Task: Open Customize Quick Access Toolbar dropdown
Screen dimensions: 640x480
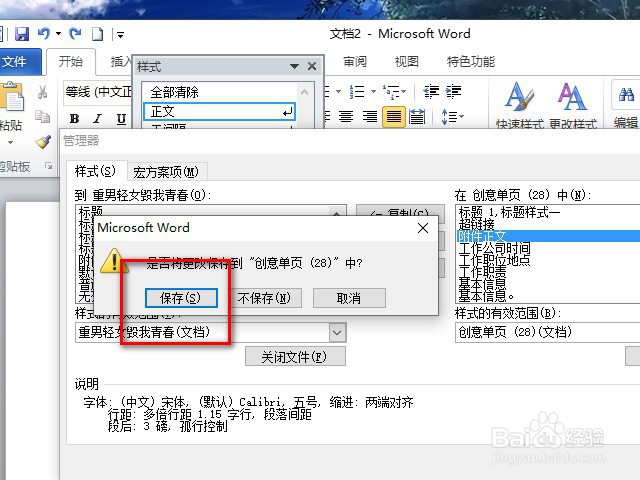Action: coord(120,35)
